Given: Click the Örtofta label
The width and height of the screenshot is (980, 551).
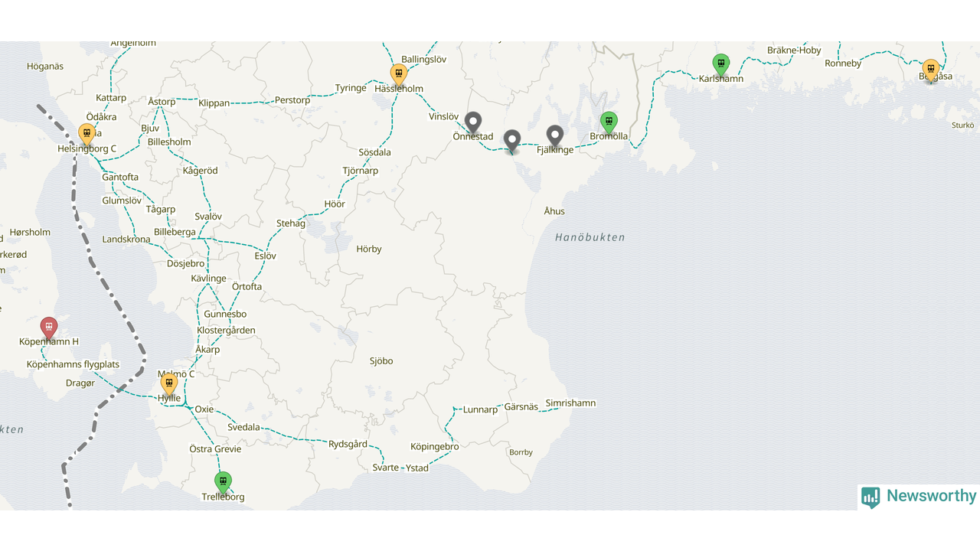Looking at the screenshot, I should coord(247,287).
